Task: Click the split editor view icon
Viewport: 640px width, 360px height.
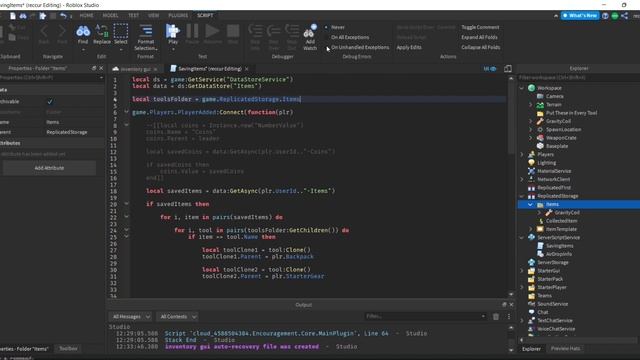Action: point(508,69)
